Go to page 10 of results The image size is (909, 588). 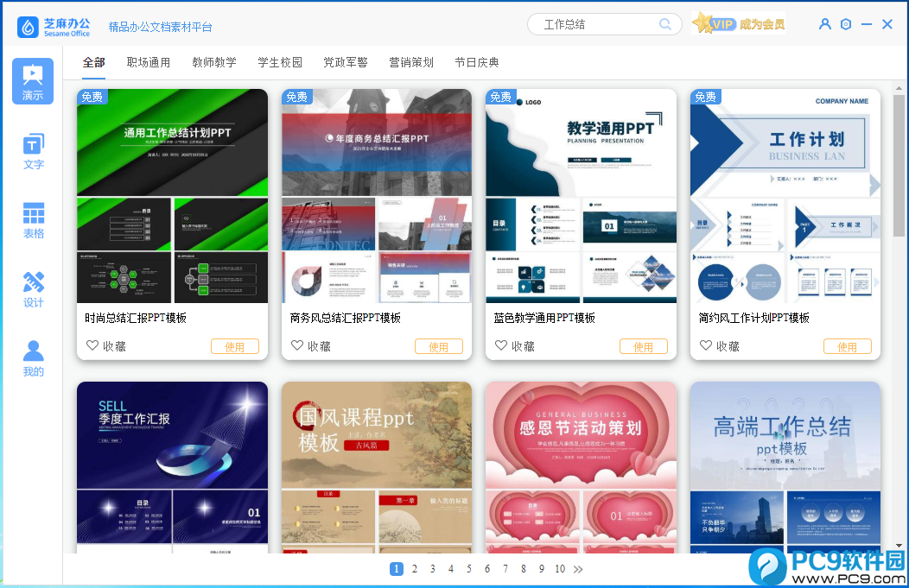(x=560, y=569)
